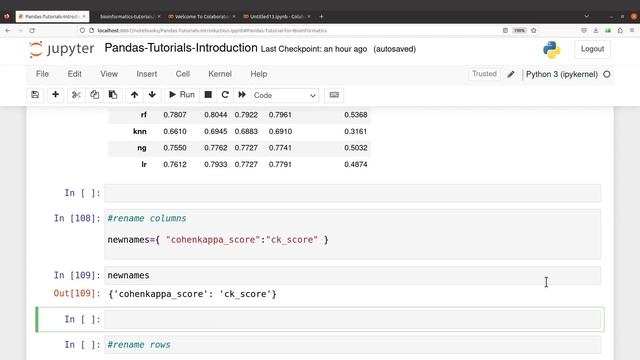640x360 pixels.
Task: Click the #rename rows cell
Action: (x=352, y=345)
